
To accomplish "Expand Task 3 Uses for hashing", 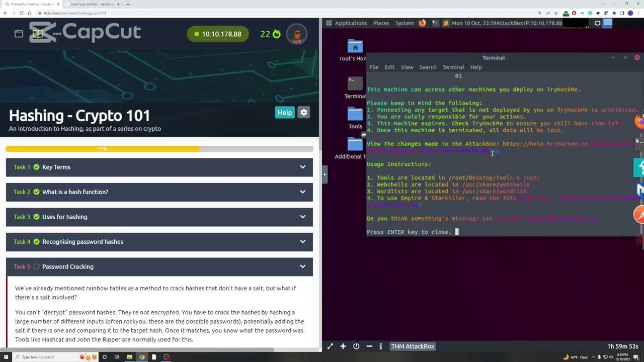I will tap(159, 217).
